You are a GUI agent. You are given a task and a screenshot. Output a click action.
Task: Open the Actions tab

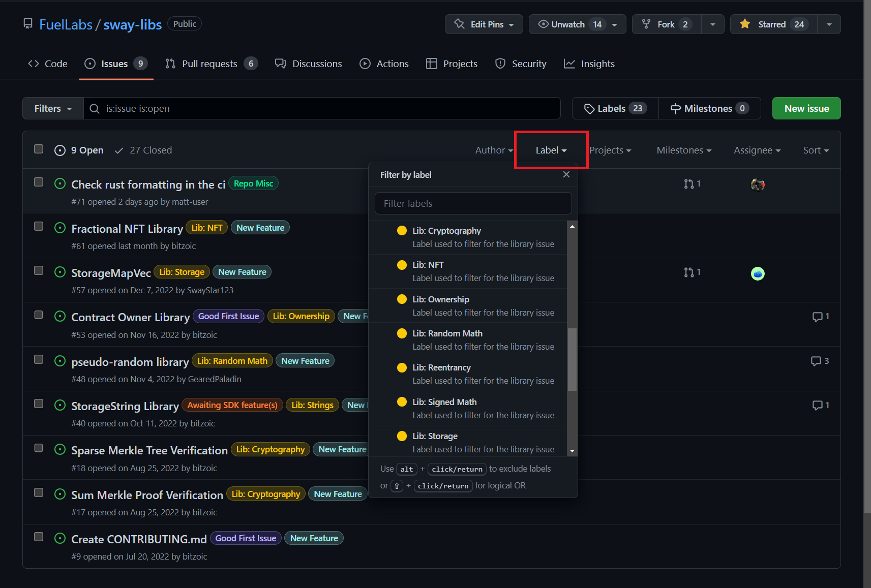384,64
